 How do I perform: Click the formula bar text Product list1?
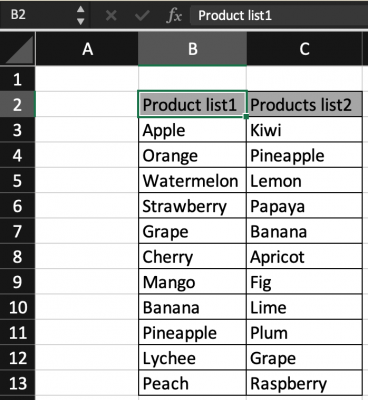(235, 15)
